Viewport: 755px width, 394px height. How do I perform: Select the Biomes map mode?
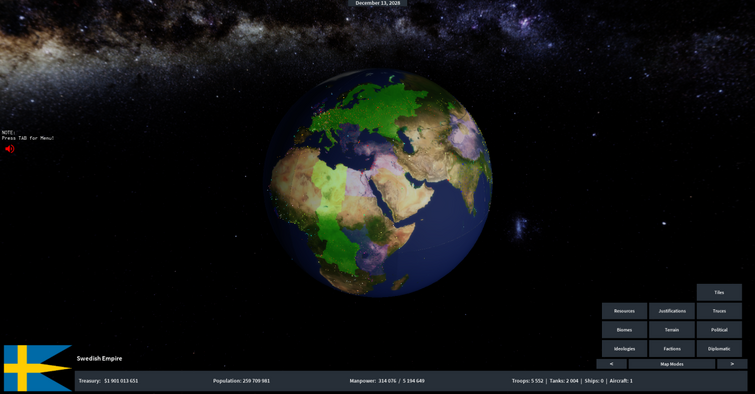pos(624,330)
